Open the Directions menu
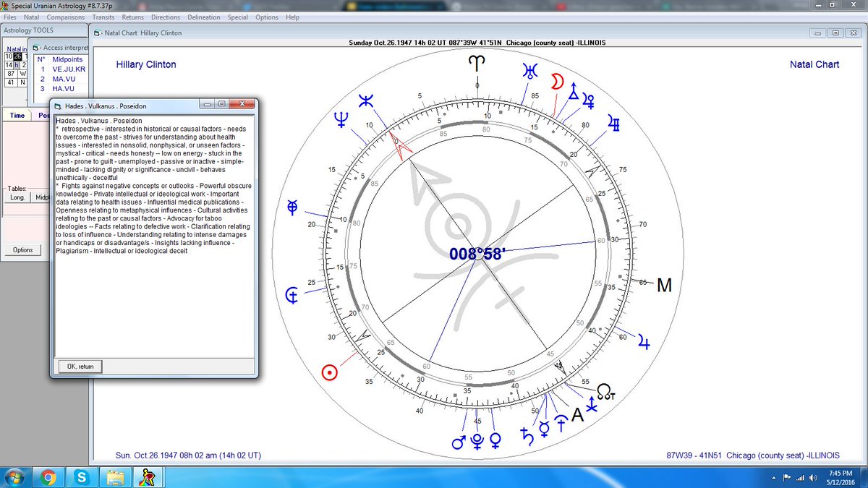868x488 pixels. pyautogui.click(x=166, y=17)
